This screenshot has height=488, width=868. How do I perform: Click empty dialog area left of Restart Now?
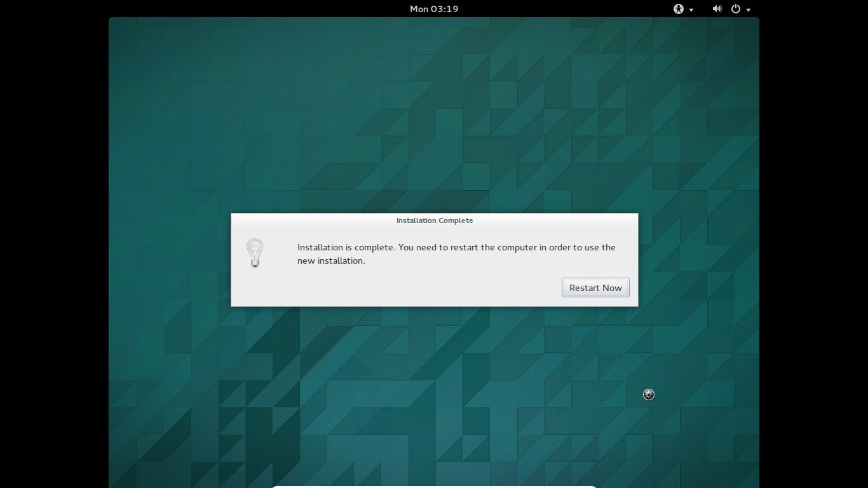413,288
